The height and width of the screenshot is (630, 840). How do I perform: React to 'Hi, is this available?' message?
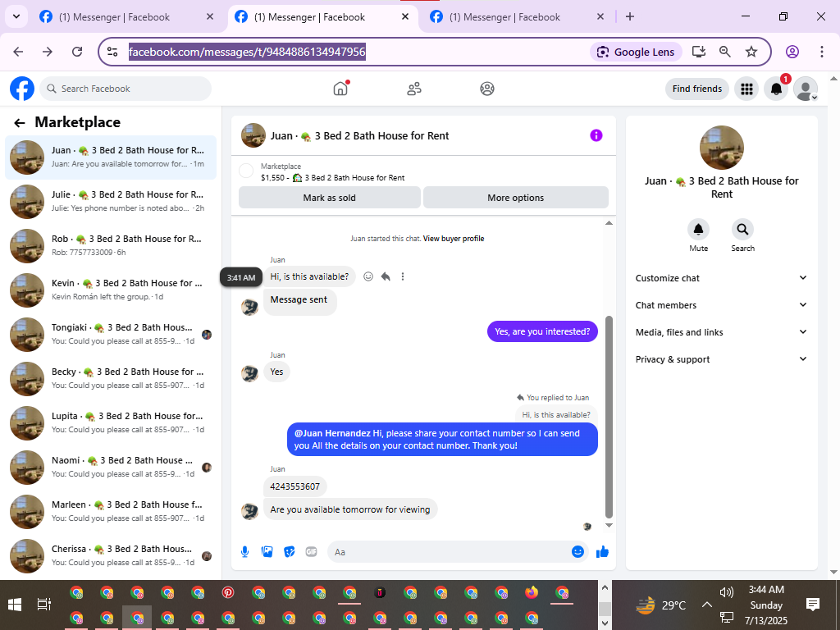pyautogui.click(x=368, y=276)
